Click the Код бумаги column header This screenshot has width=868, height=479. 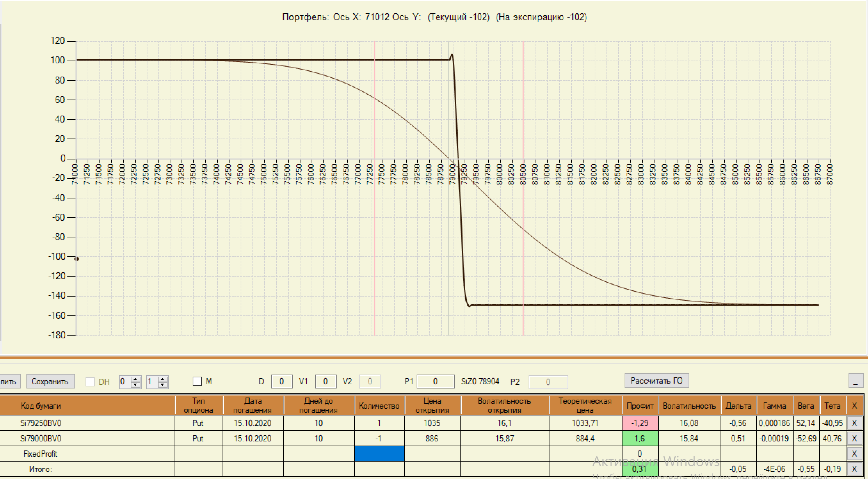tap(41, 406)
